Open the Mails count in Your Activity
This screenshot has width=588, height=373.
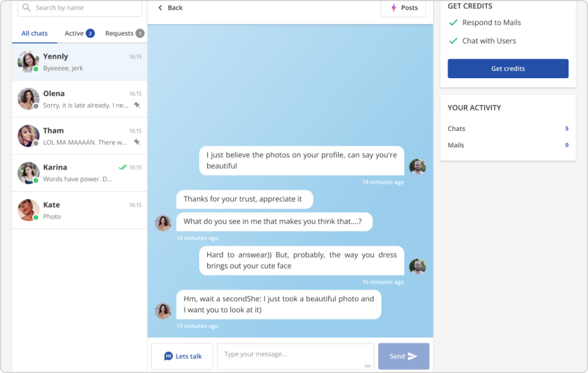point(566,145)
